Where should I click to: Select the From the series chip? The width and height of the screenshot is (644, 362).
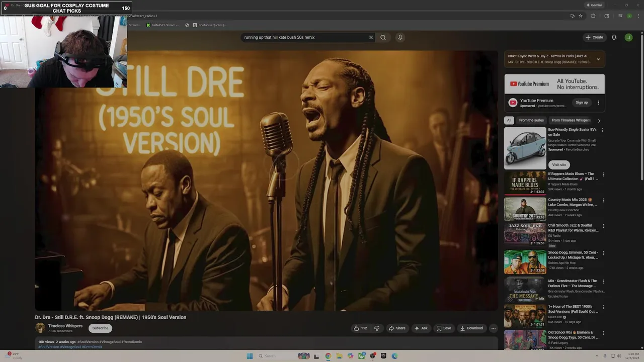tap(531, 120)
